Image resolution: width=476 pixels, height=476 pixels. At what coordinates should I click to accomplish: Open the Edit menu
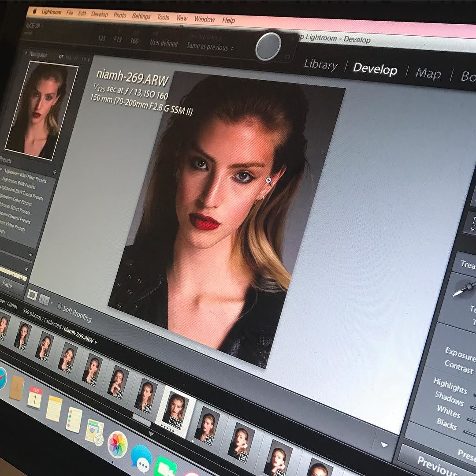tap(82, 13)
